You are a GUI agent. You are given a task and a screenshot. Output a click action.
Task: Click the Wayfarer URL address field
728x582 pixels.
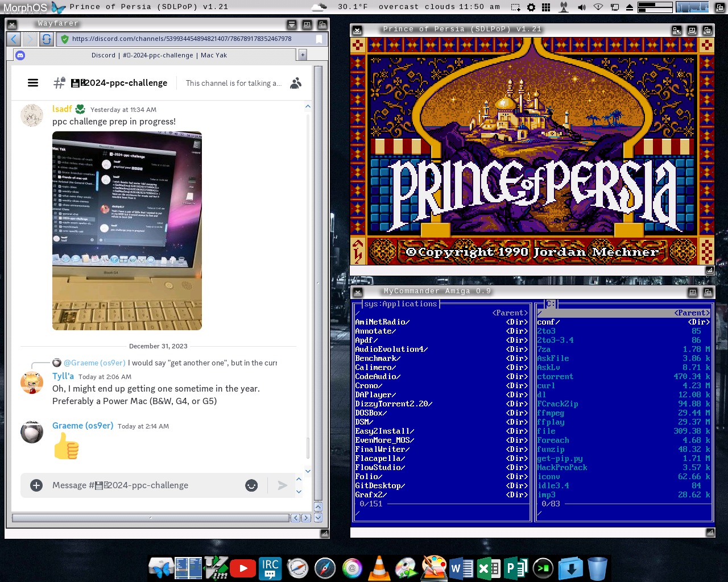point(193,39)
